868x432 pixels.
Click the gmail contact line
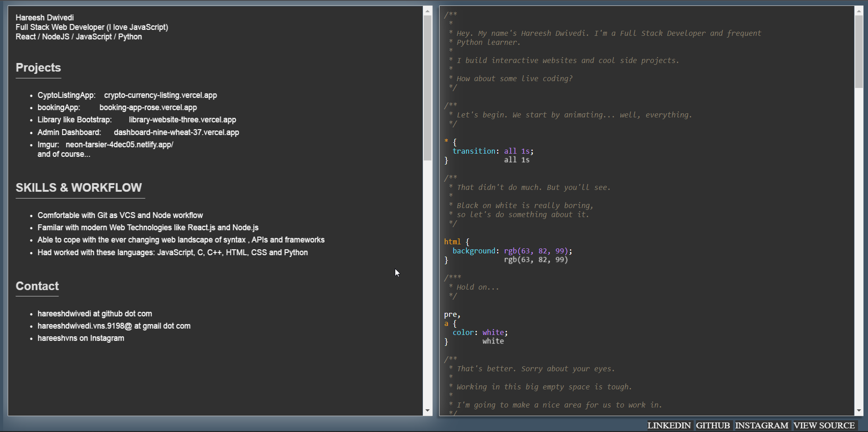tap(114, 326)
